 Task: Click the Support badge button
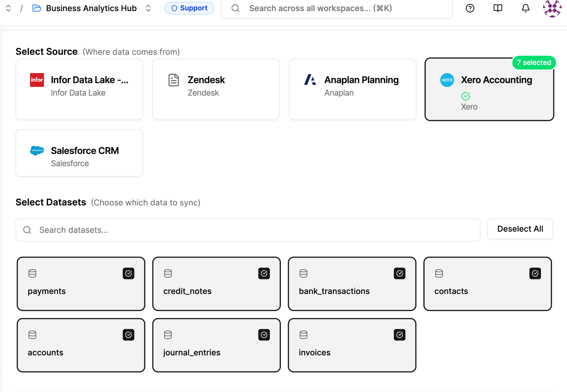[189, 8]
